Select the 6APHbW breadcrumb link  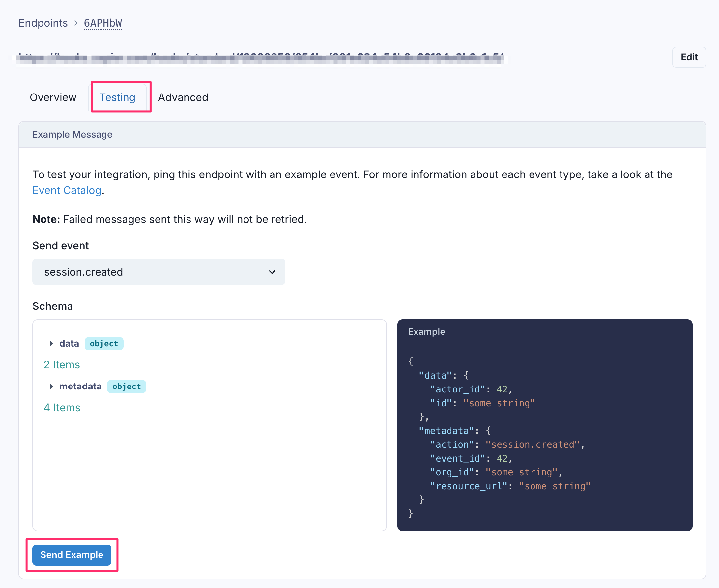click(102, 23)
